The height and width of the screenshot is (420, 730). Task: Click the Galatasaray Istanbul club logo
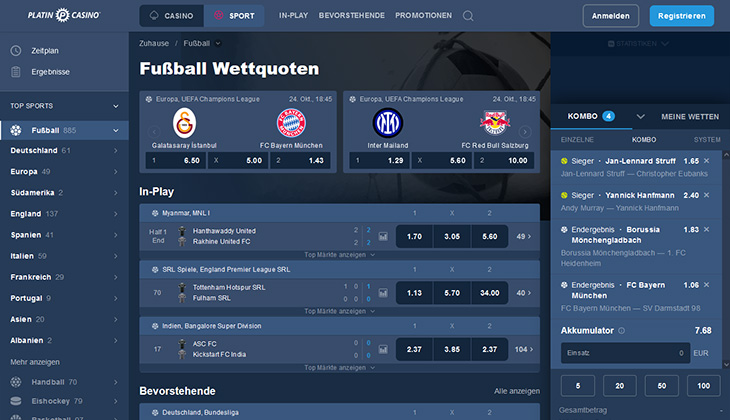(x=184, y=123)
